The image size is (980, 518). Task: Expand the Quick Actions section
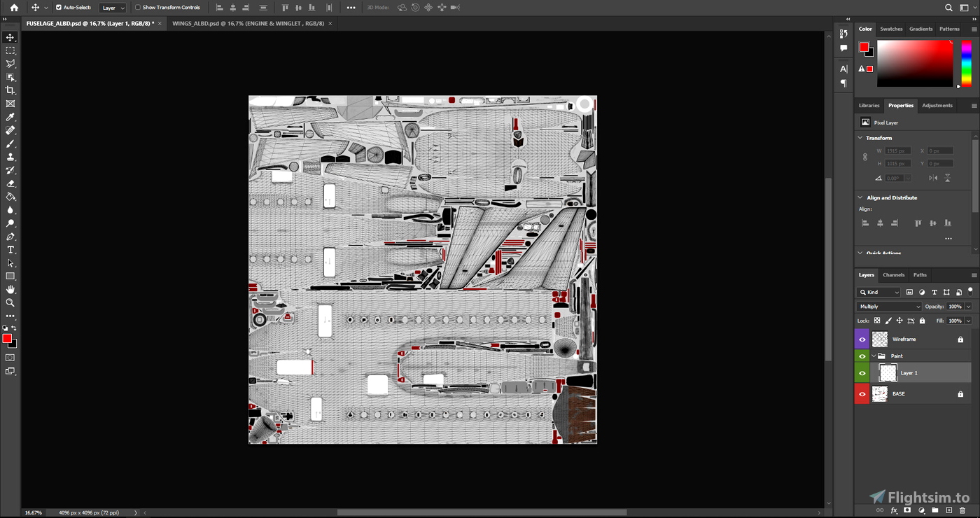(x=860, y=253)
